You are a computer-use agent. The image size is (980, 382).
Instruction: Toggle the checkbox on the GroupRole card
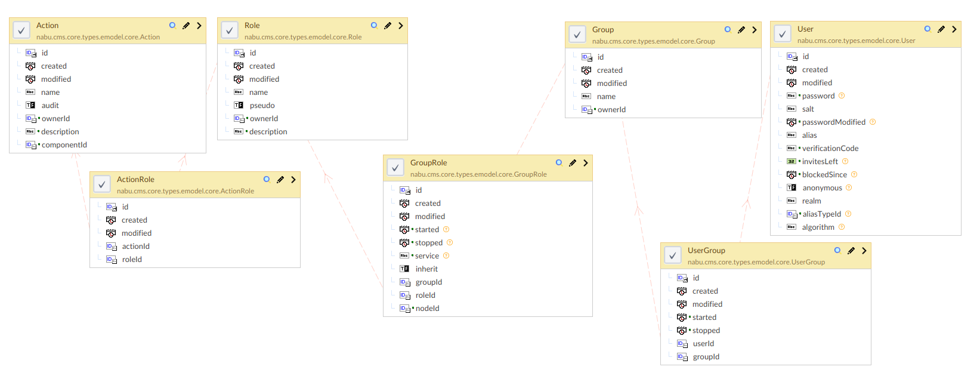point(395,168)
